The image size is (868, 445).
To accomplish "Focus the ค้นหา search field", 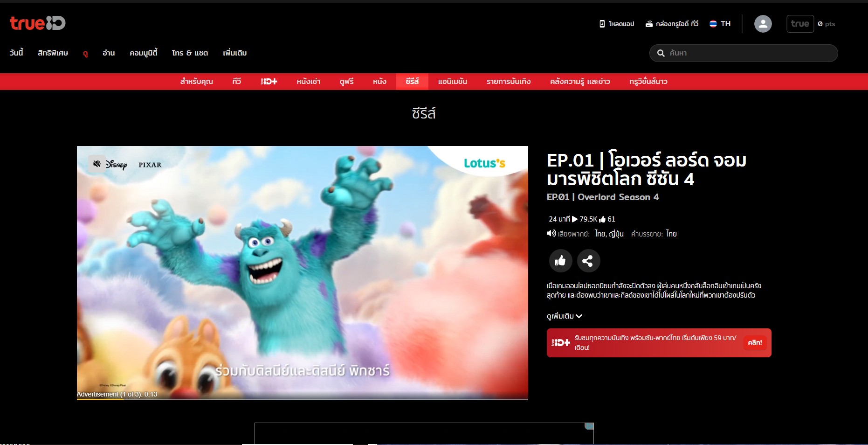I will pos(744,53).
